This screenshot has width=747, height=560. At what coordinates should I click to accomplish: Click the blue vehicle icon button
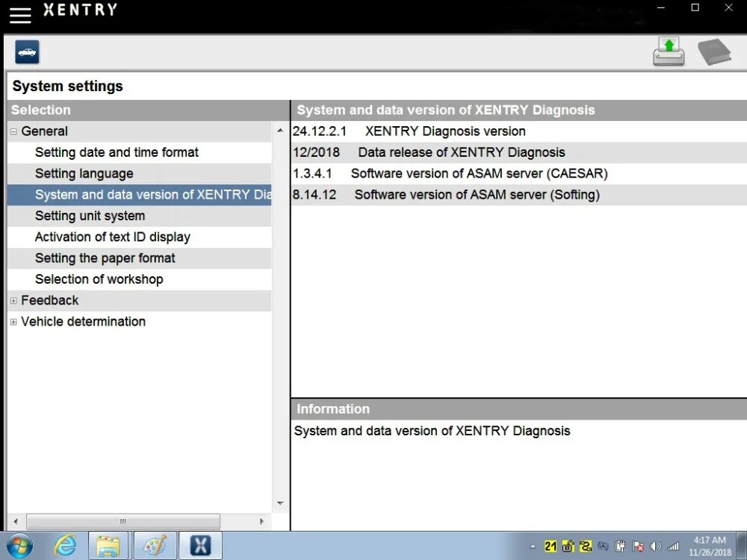[x=27, y=52]
